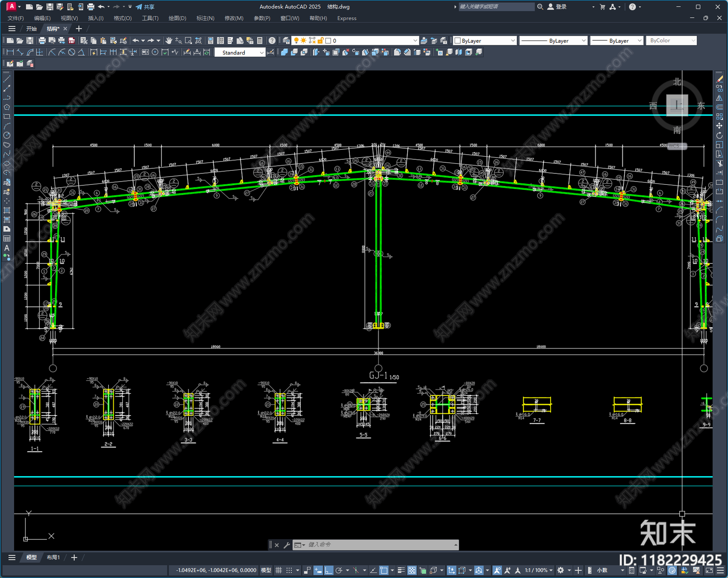
Task: Toggle transparency display in status bar
Action: click(412, 570)
